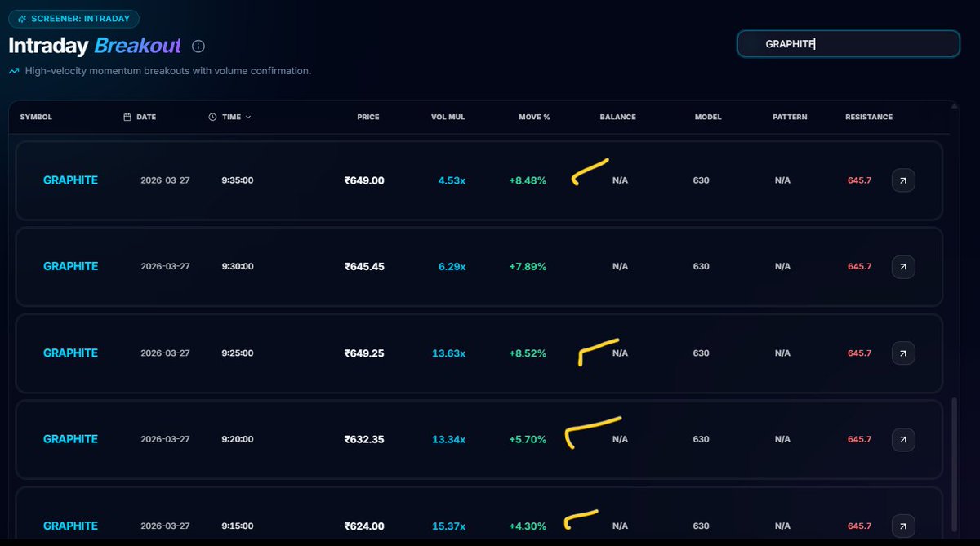Click the Intraday Breakout page title
The height and width of the screenshot is (546, 980).
pyautogui.click(x=95, y=46)
